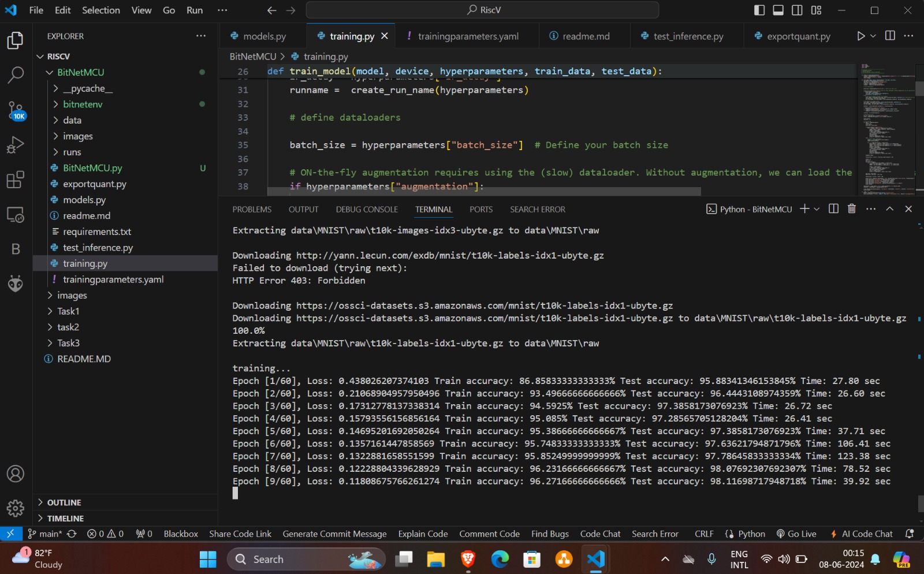
Task: Open the new terminal launch profile dropdown
Action: [x=817, y=209]
